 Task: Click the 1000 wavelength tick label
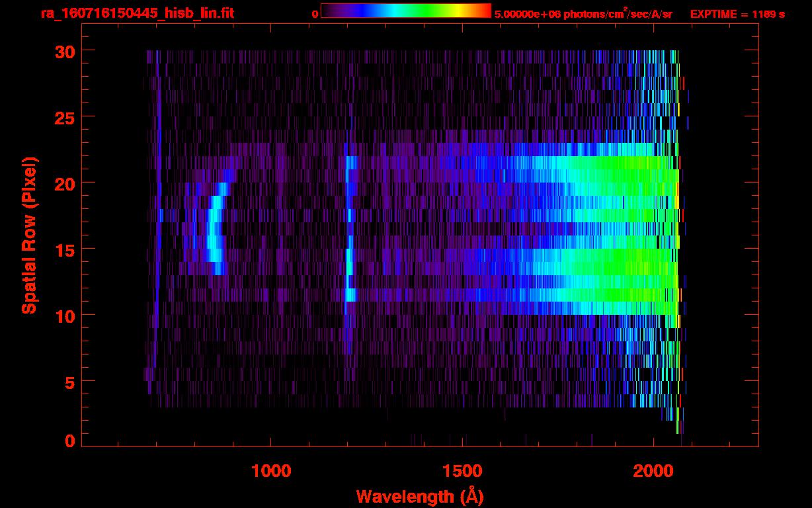(271, 471)
